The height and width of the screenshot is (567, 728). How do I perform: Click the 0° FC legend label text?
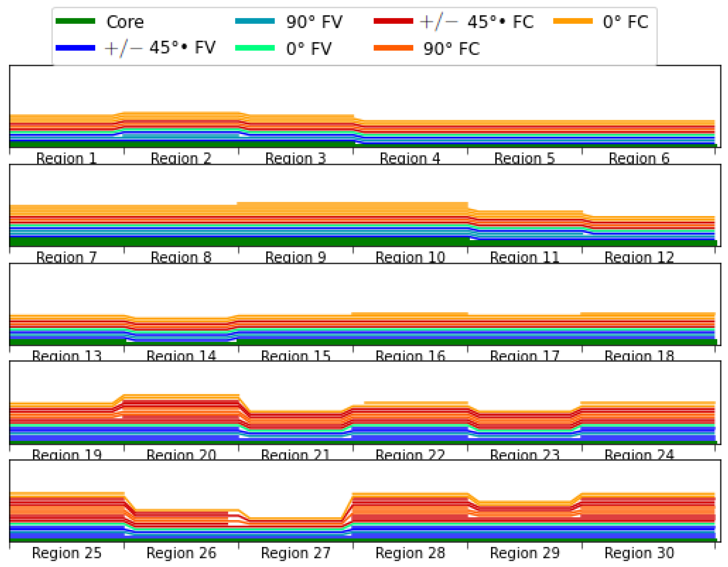(625, 22)
